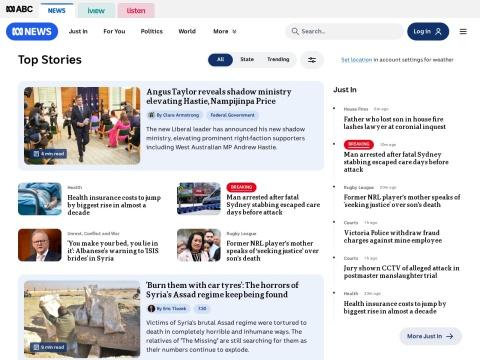Open For You navigation item
The image size is (480, 360).
pyautogui.click(x=114, y=31)
